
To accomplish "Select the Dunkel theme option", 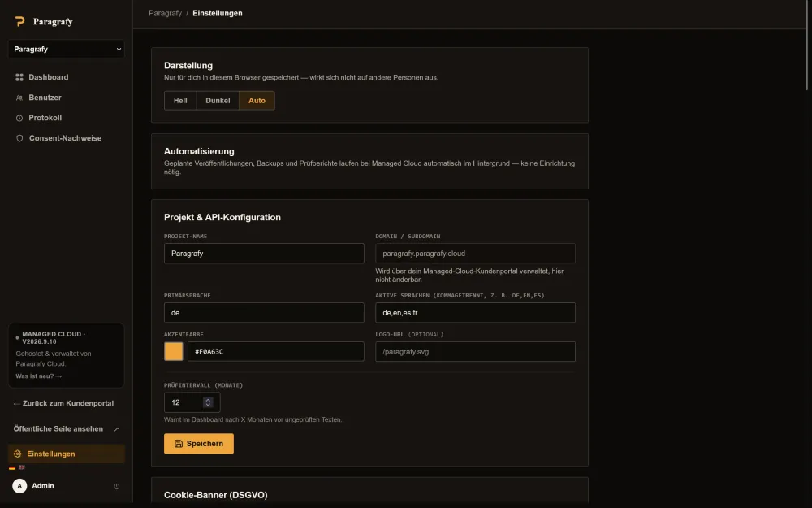I will coord(218,101).
